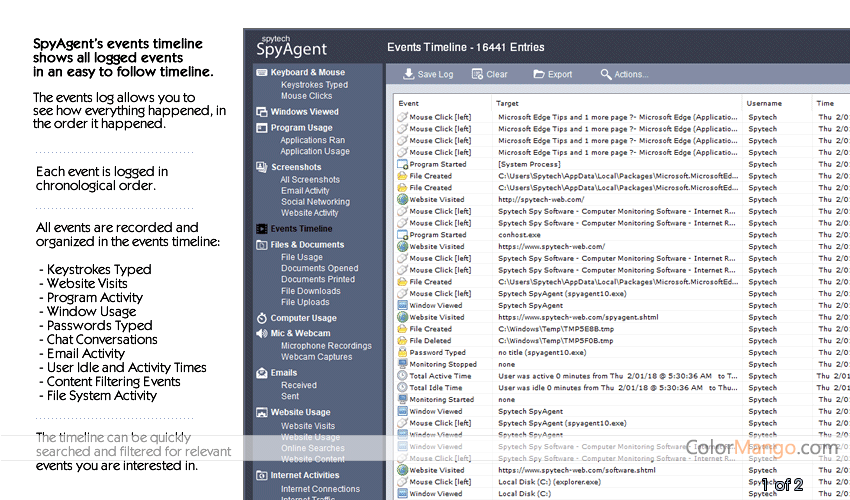The width and height of the screenshot is (850, 500).
Task: Select the Password Typed event row
Action: [437, 352]
